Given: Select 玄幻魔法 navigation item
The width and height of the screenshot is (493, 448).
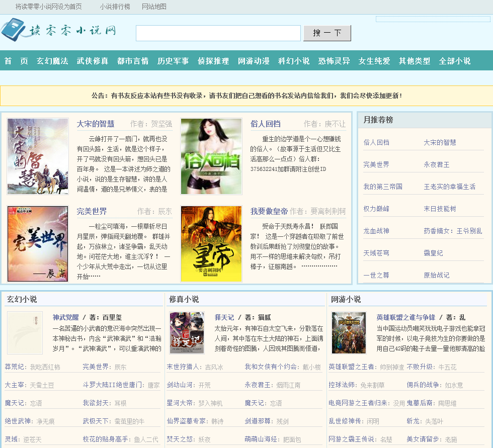Looking at the screenshot, I should [52, 61].
